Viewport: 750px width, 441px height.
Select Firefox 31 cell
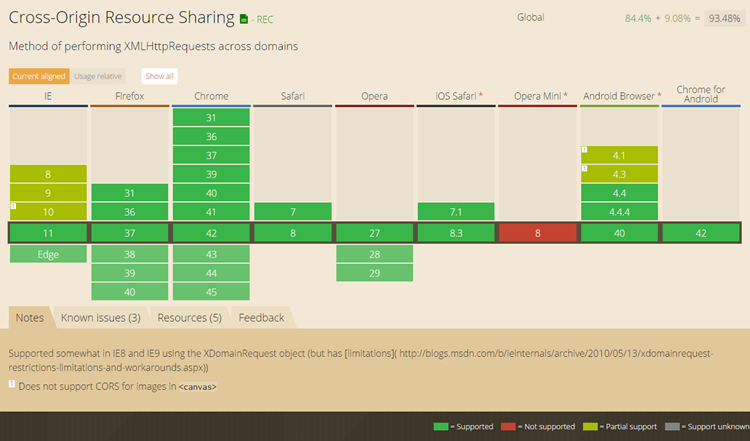click(130, 193)
